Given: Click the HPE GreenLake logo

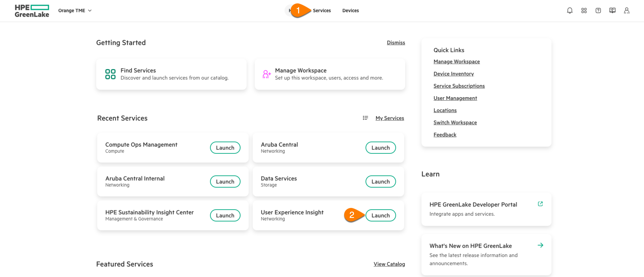Looking at the screenshot, I should click(x=32, y=11).
